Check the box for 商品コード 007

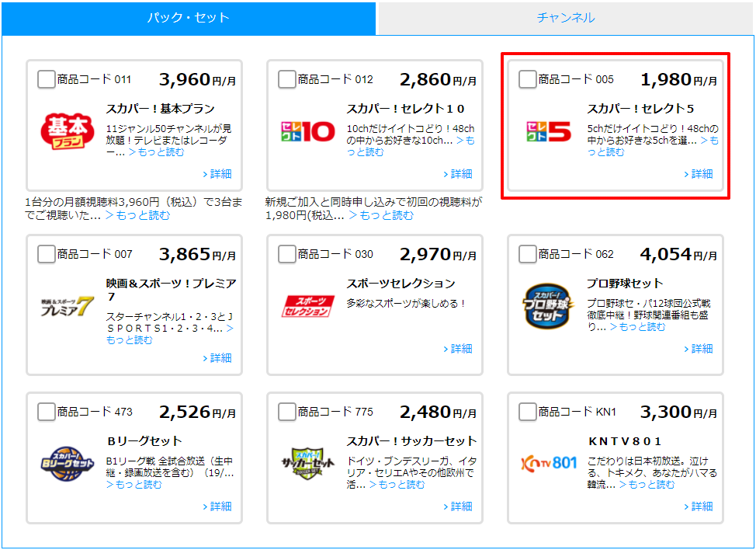(47, 254)
